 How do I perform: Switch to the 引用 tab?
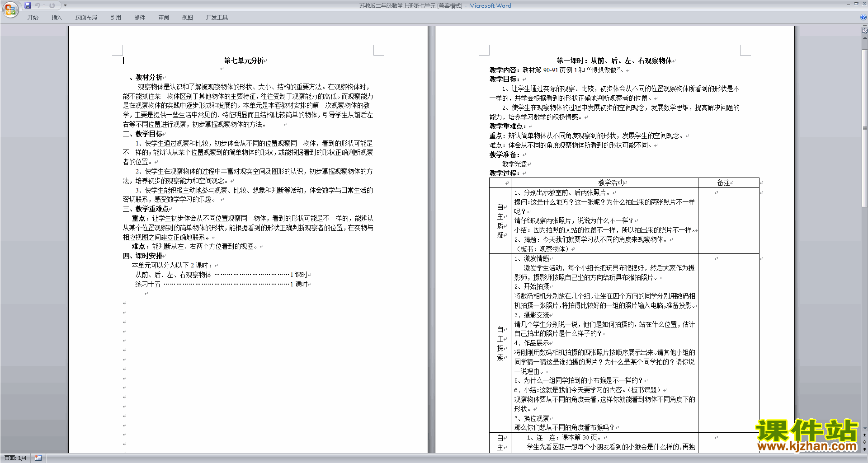(115, 18)
